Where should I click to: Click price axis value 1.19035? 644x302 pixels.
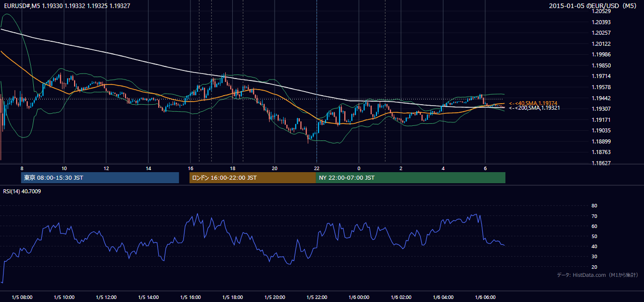pyautogui.click(x=601, y=130)
